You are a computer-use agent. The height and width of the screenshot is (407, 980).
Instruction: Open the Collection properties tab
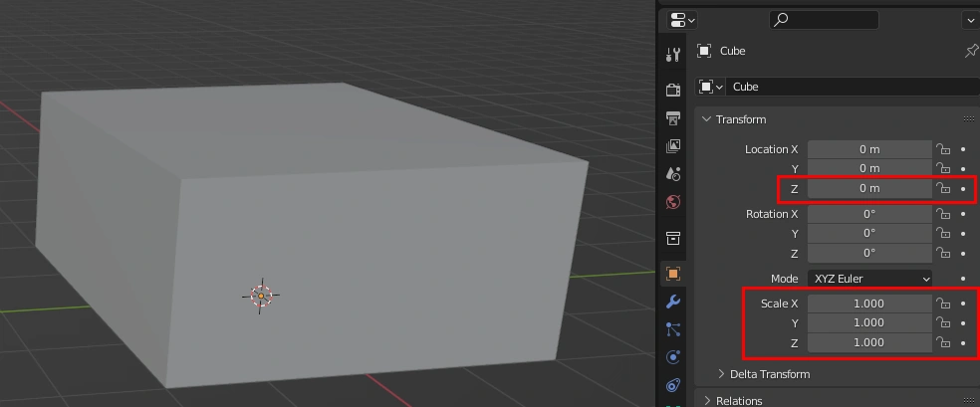[673, 238]
